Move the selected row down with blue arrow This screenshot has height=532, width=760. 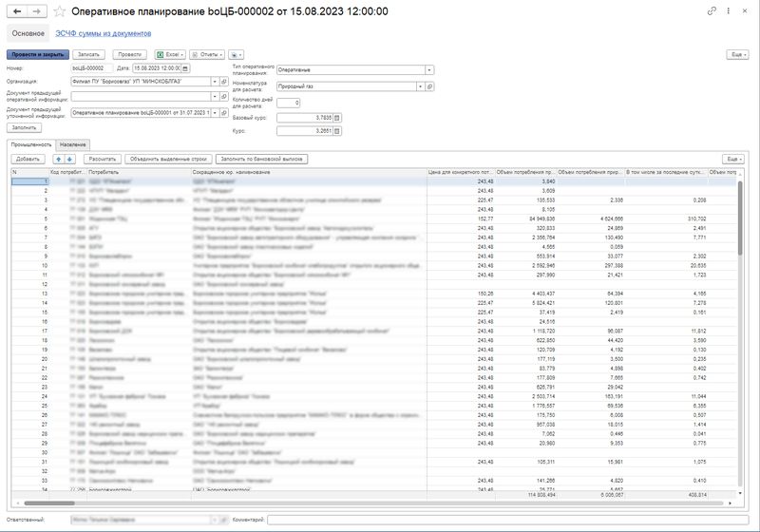click(69, 159)
